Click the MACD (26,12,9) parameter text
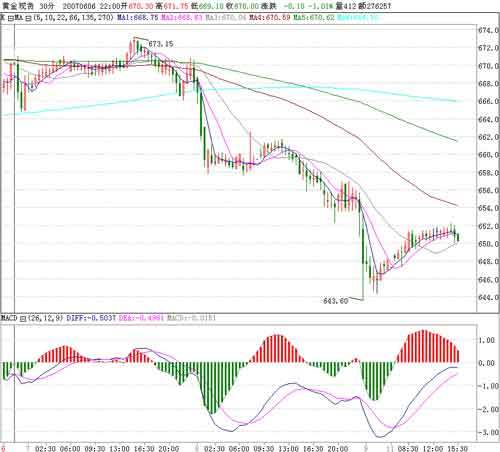The height and width of the screenshot is (452, 500). (45, 318)
